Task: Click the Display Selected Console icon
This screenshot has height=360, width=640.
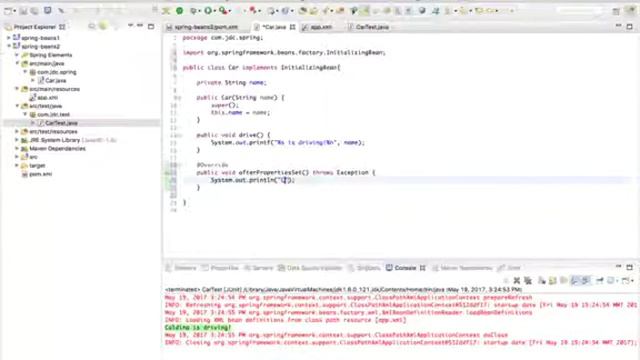Action: pos(611,280)
